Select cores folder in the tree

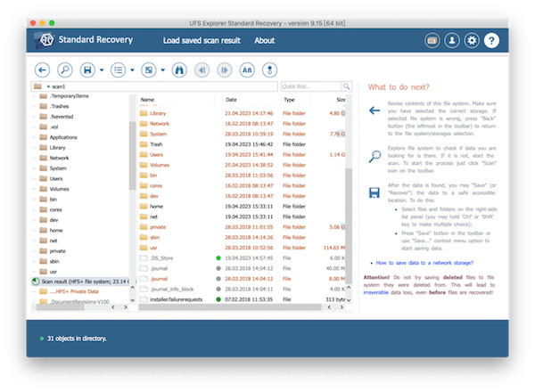[55, 209]
